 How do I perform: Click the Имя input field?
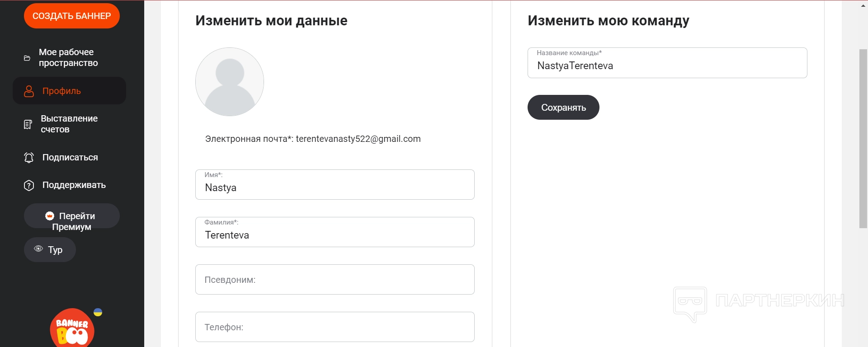click(335, 188)
